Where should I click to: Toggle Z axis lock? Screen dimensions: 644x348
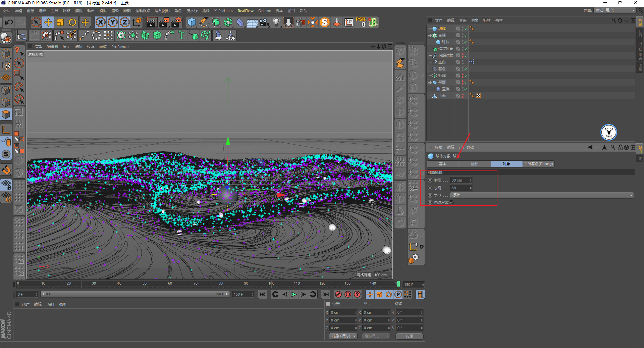click(125, 22)
